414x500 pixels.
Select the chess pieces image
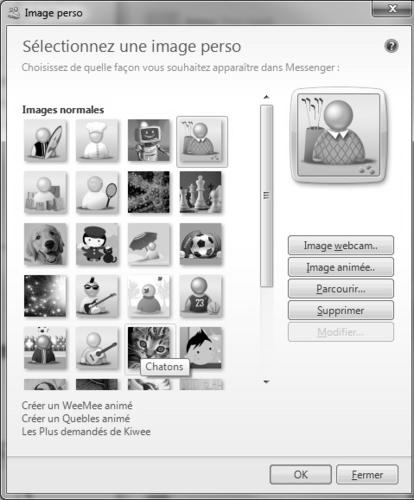coord(201,192)
